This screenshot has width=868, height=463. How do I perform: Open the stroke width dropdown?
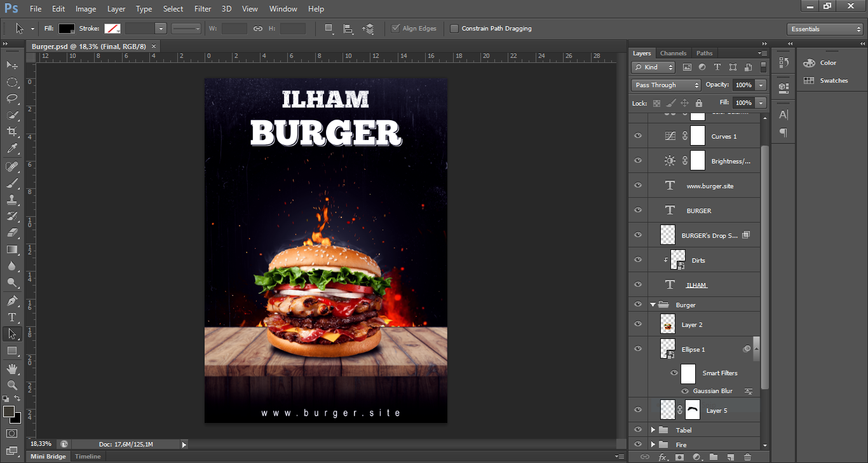(x=161, y=29)
